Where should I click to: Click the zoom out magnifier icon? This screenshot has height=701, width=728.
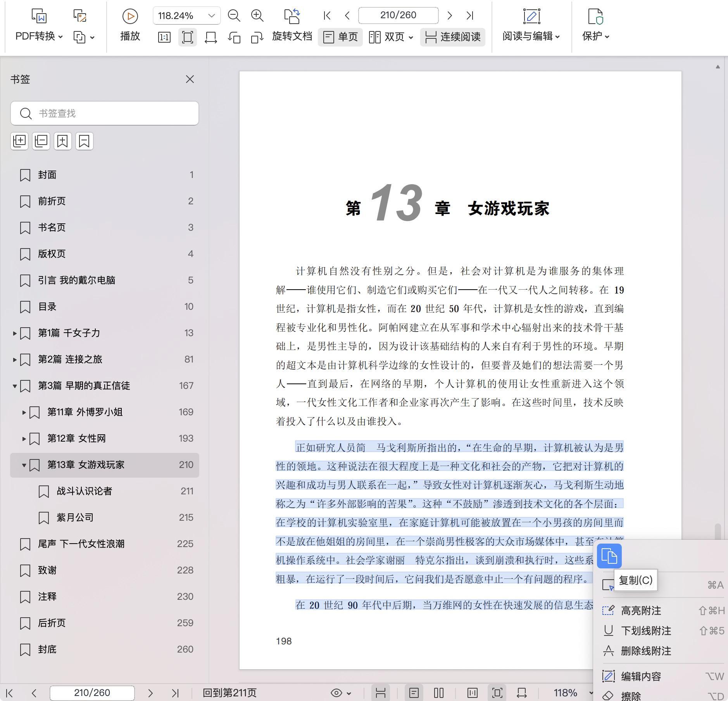pos(234,16)
